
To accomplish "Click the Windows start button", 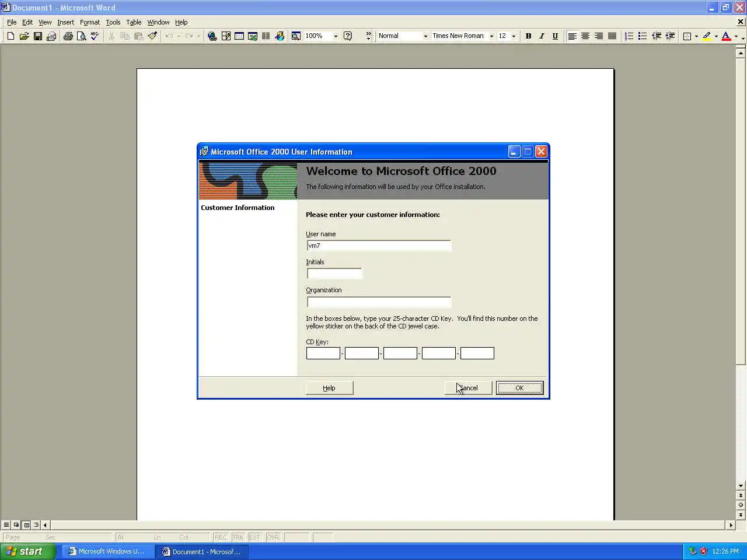I will pos(27,551).
